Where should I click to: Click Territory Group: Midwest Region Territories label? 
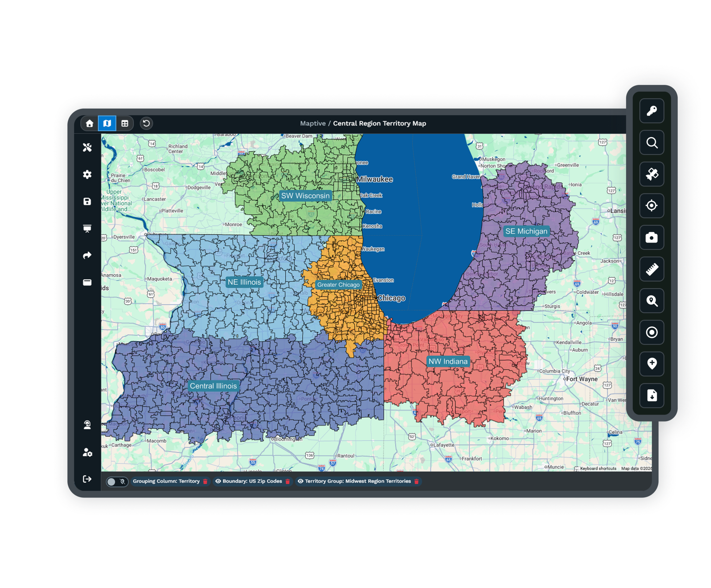[x=358, y=481]
